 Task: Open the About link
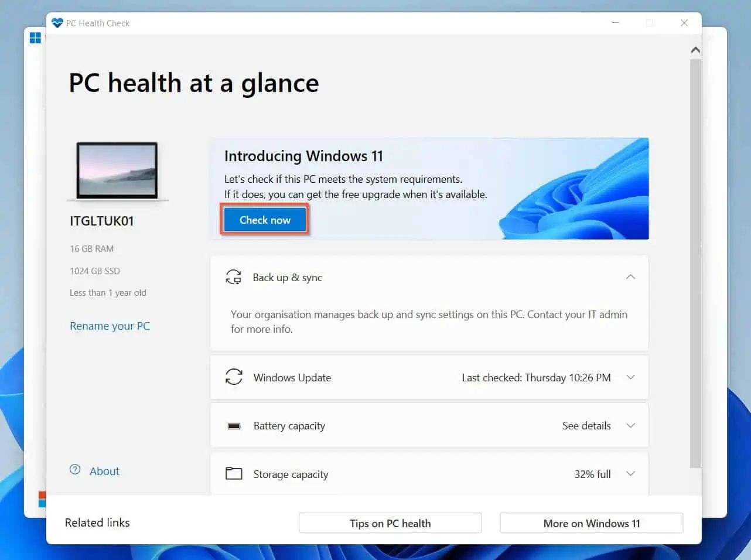point(104,471)
